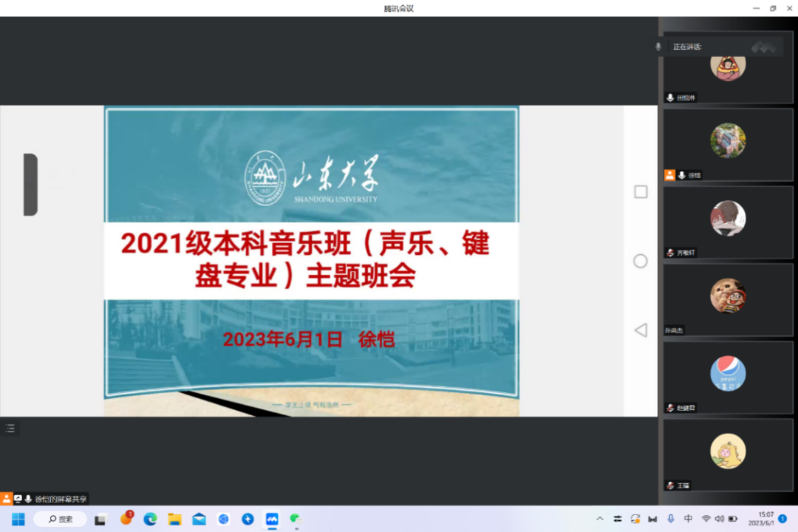Open File Explorer from the taskbar
The width and height of the screenshot is (798, 532).
click(174, 519)
